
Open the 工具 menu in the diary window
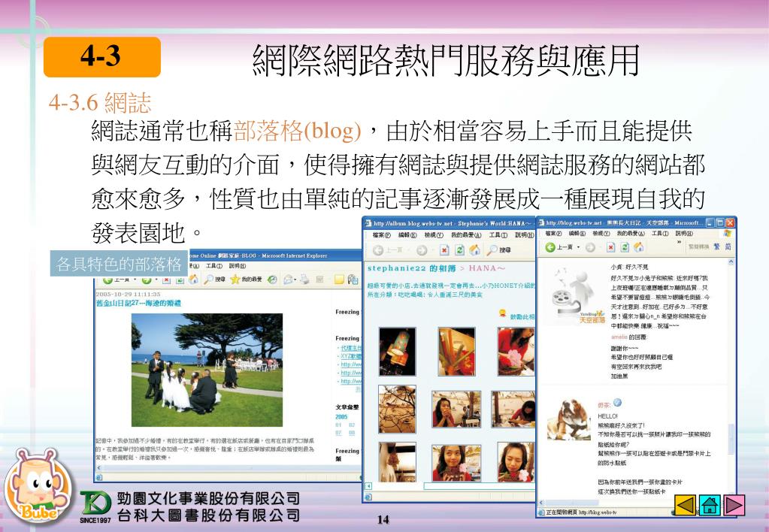click(660, 234)
